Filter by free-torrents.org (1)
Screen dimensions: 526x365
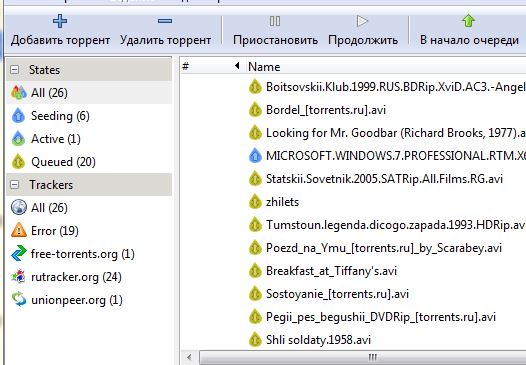89,253
